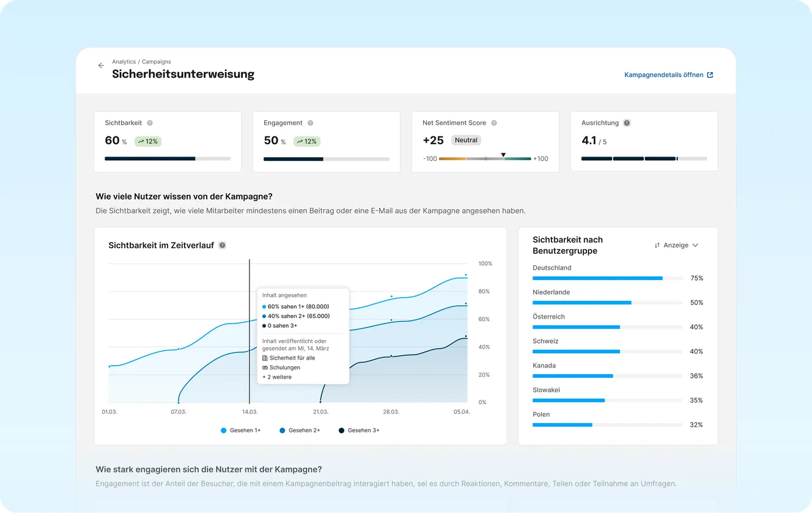Toggle the Gesehen 2+ legend series
Viewport: 812px width, 513px height.
300,430
